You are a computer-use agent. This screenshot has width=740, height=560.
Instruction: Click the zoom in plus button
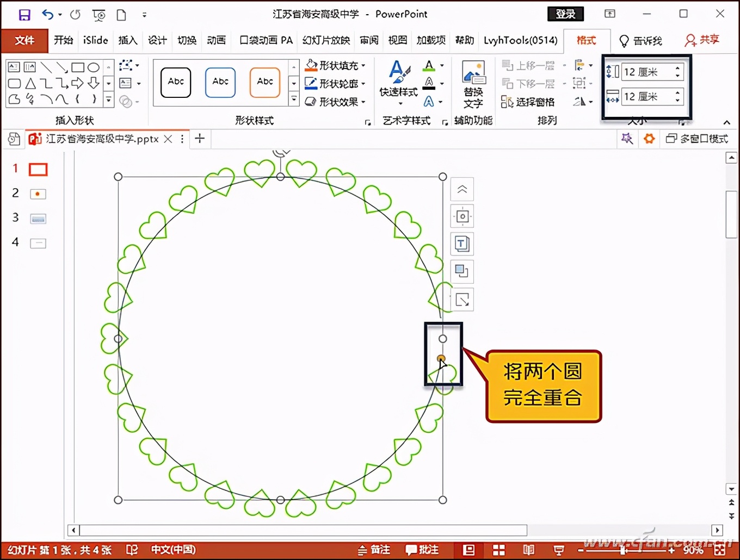coord(671,550)
